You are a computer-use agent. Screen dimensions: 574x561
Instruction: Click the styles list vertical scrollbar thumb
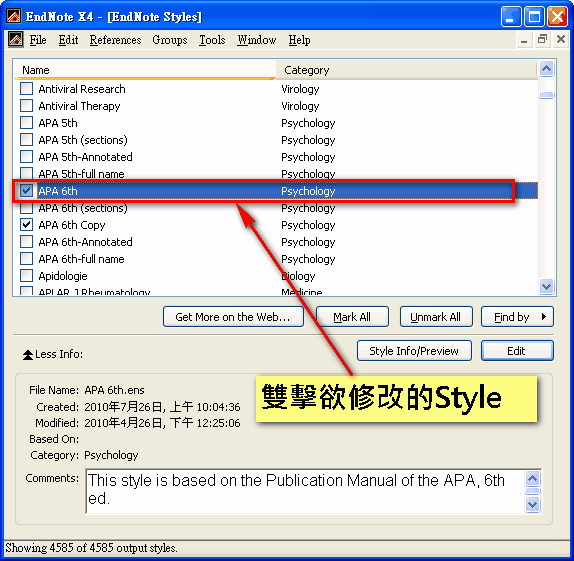547,95
